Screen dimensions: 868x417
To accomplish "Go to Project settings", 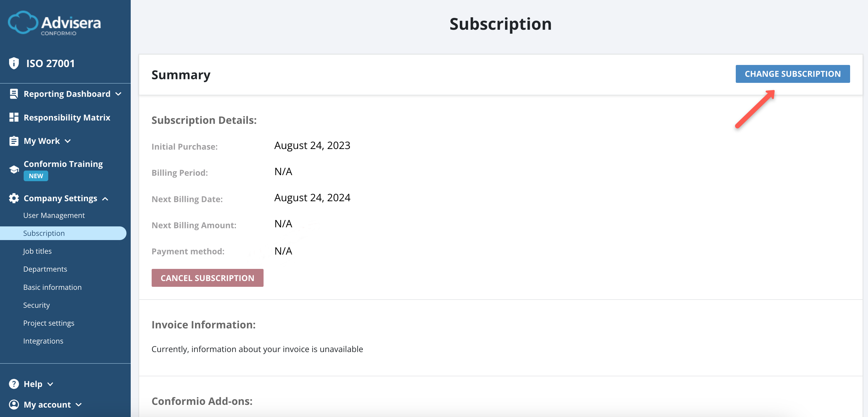I will click(x=49, y=323).
